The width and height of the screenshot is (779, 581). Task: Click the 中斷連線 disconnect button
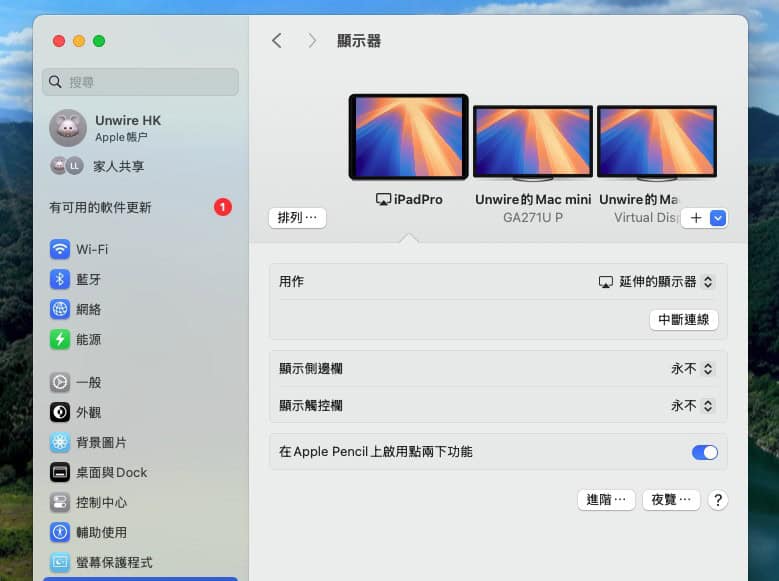click(x=683, y=320)
